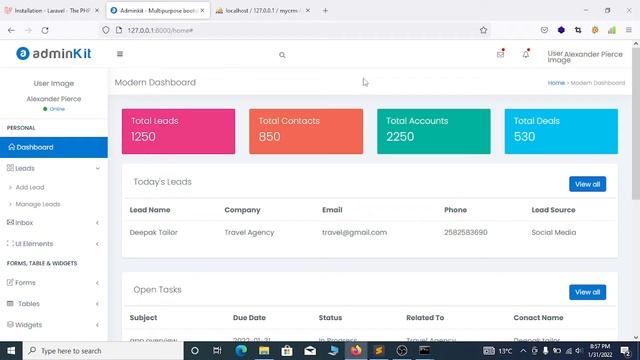Click the Widgets icon in sidebar

point(10,324)
